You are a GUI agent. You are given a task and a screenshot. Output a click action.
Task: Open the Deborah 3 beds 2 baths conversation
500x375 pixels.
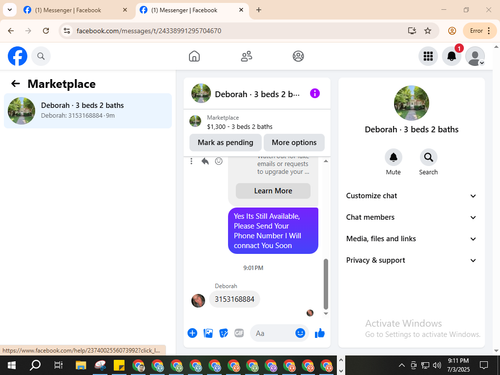(88, 111)
